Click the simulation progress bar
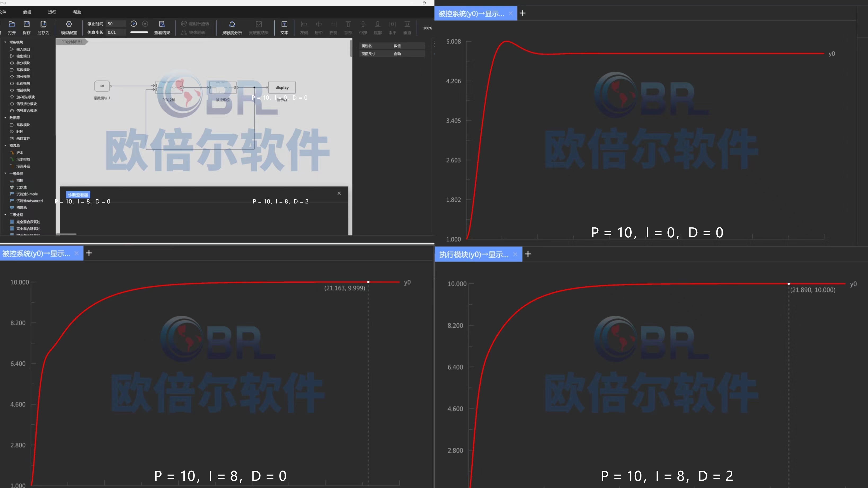 (x=139, y=32)
